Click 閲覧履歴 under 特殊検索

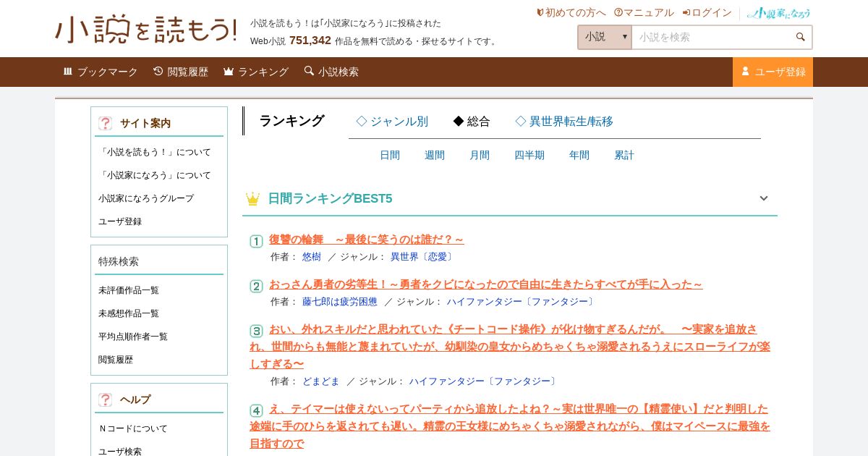[x=116, y=360]
